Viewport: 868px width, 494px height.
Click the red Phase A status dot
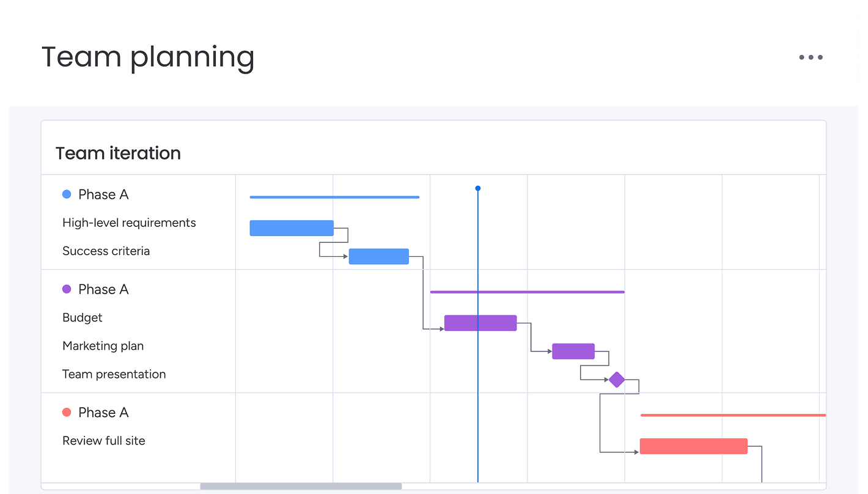point(67,412)
